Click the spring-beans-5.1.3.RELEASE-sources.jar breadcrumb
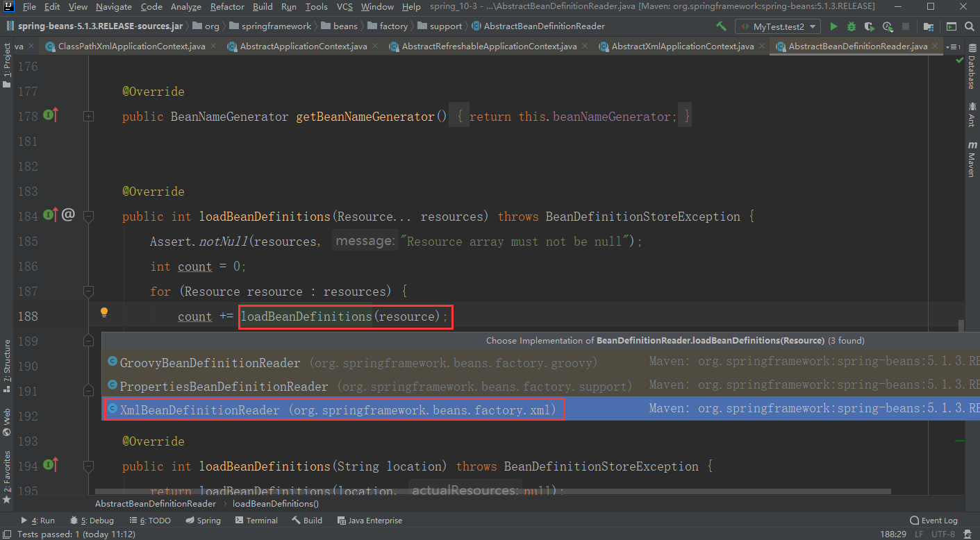This screenshot has width=980, height=540. [94, 26]
